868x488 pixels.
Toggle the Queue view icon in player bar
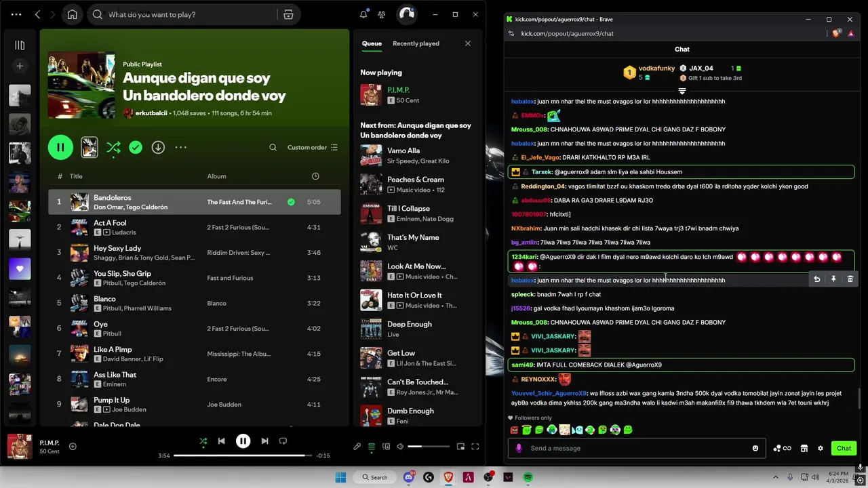pyautogui.click(x=372, y=447)
